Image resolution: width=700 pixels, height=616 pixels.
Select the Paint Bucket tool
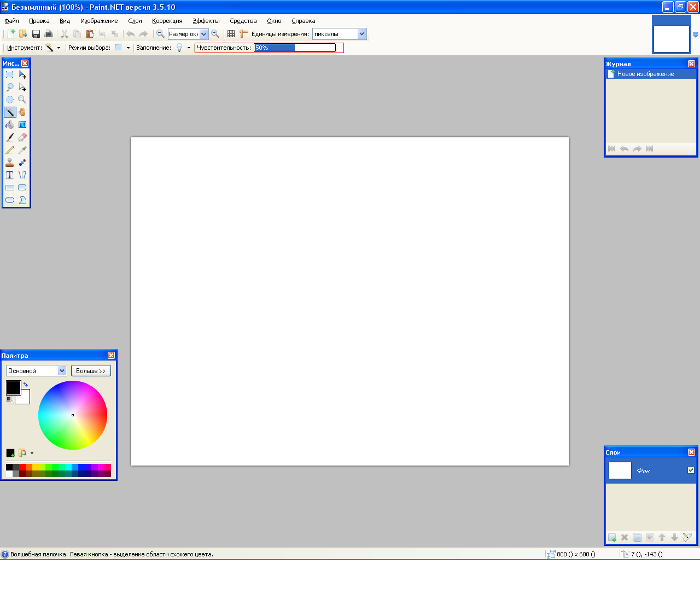click(10, 125)
